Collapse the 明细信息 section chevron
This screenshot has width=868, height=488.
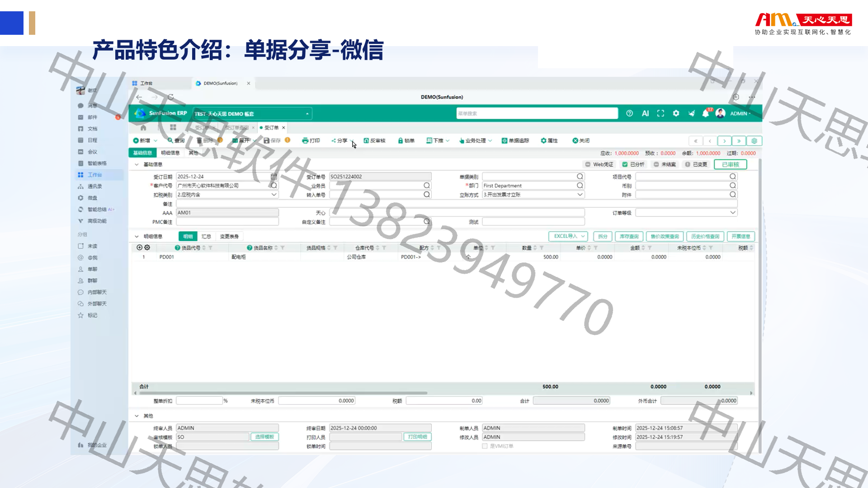coord(137,236)
